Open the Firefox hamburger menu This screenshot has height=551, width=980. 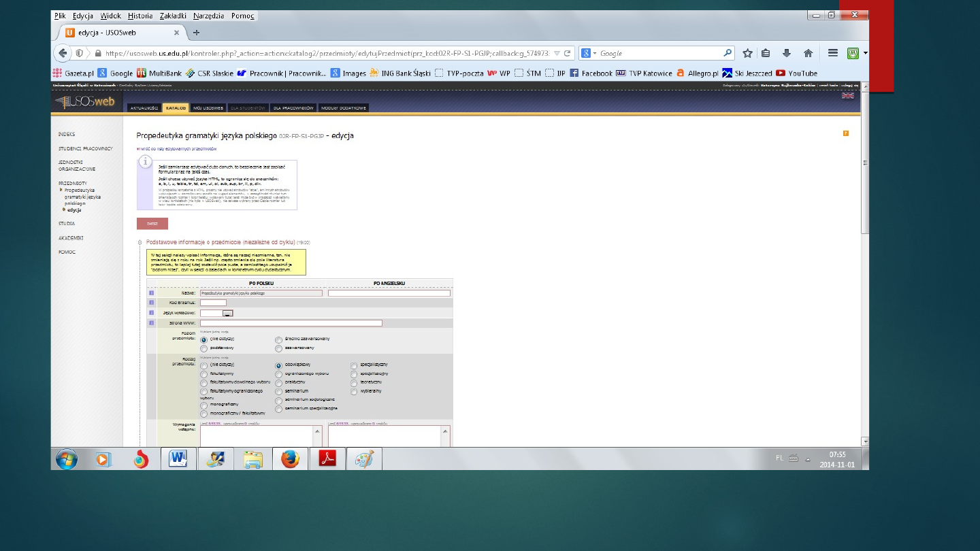point(832,53)
